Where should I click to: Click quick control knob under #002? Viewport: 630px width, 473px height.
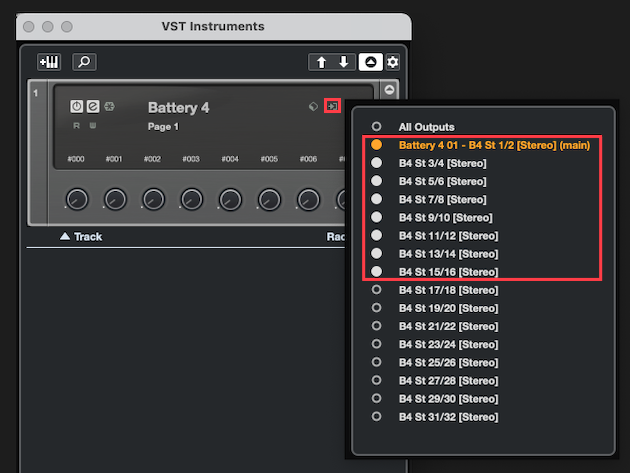coord(153,199)
